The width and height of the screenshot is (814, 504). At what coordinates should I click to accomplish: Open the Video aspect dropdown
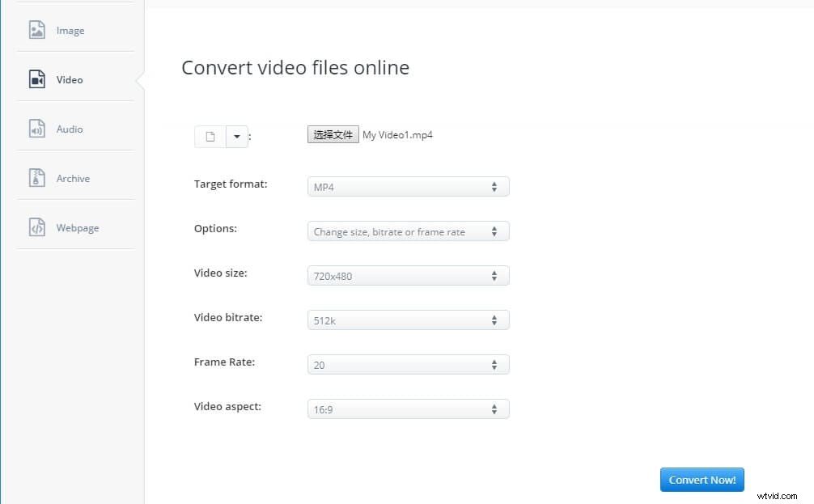click(407, 409)
